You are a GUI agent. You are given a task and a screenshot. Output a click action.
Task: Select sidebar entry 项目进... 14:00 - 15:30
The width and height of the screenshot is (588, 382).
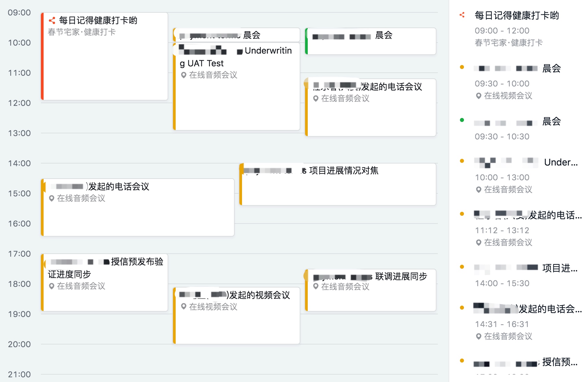[526, 275]
